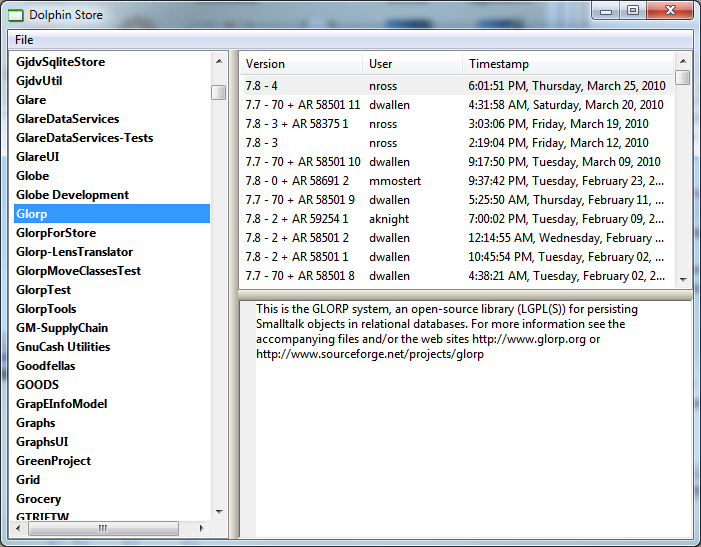Click package list horizontal scroll right arrow
Image resolution: width=701 pixels, height=547 pixels.
[x=201, y=528]
